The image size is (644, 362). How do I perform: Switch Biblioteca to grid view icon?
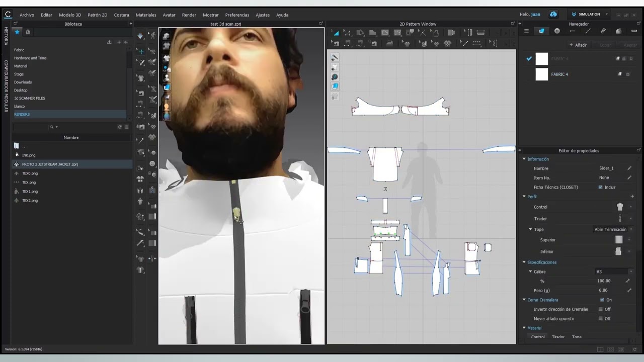[x=126, y=127]
